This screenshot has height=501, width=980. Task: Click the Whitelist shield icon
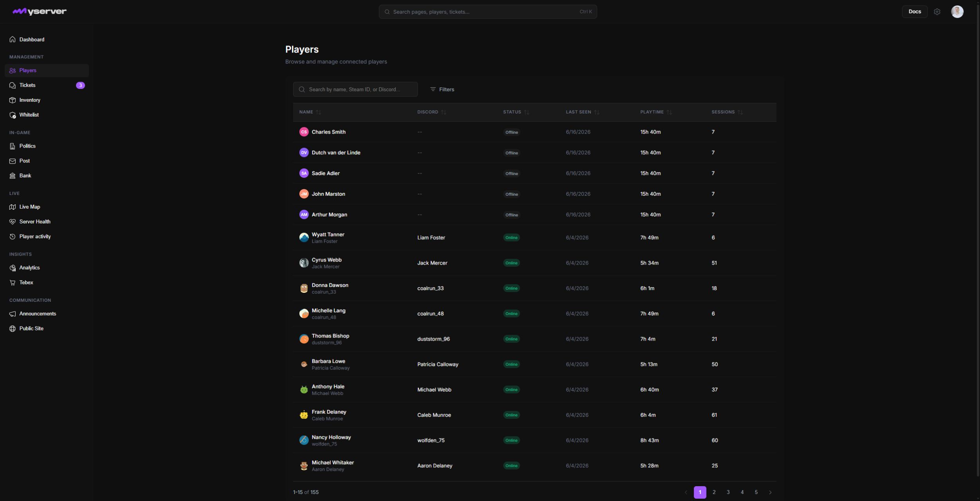click(13, 115)
